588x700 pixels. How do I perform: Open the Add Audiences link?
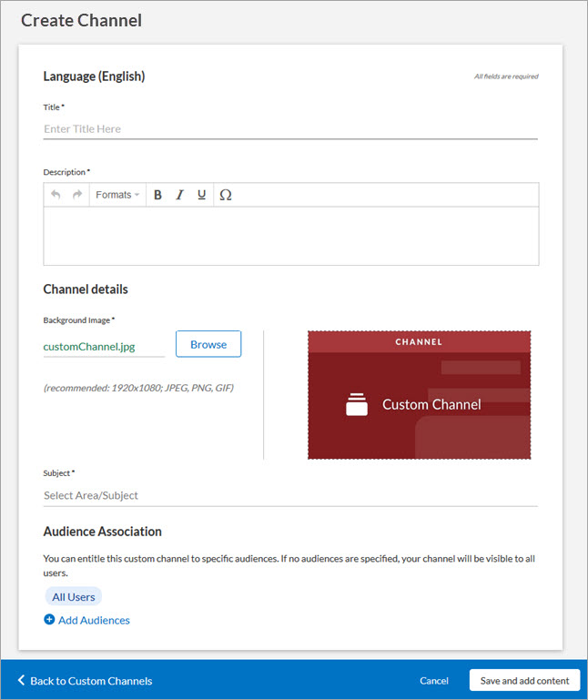click(94, 620)
